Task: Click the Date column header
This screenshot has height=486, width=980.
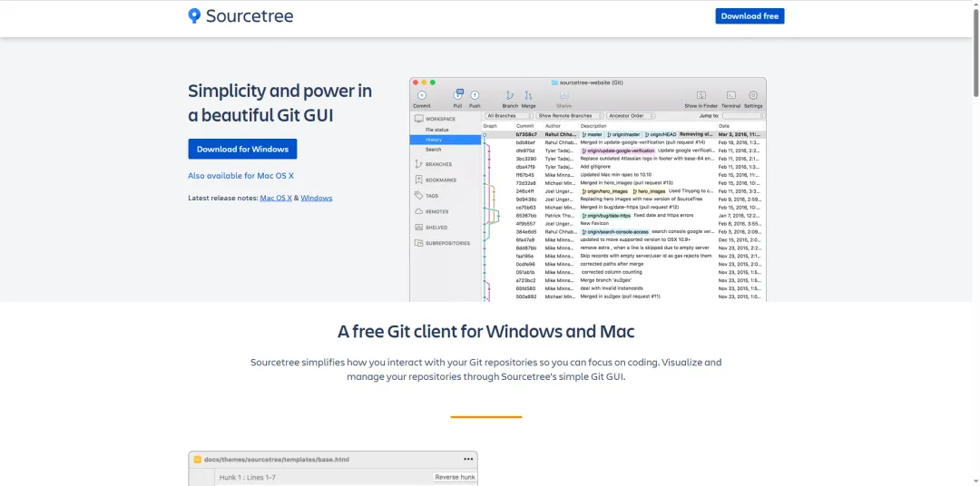Action: 724,126
